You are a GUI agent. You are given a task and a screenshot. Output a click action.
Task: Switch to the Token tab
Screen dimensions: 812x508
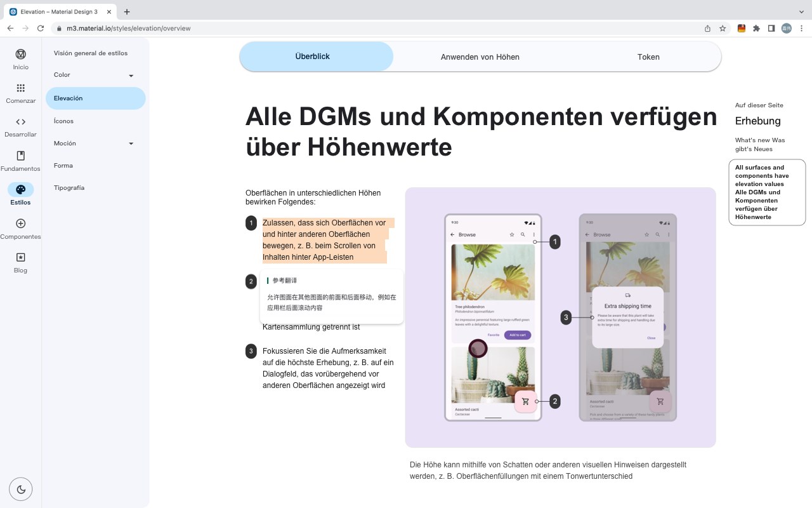coord(648,57)
